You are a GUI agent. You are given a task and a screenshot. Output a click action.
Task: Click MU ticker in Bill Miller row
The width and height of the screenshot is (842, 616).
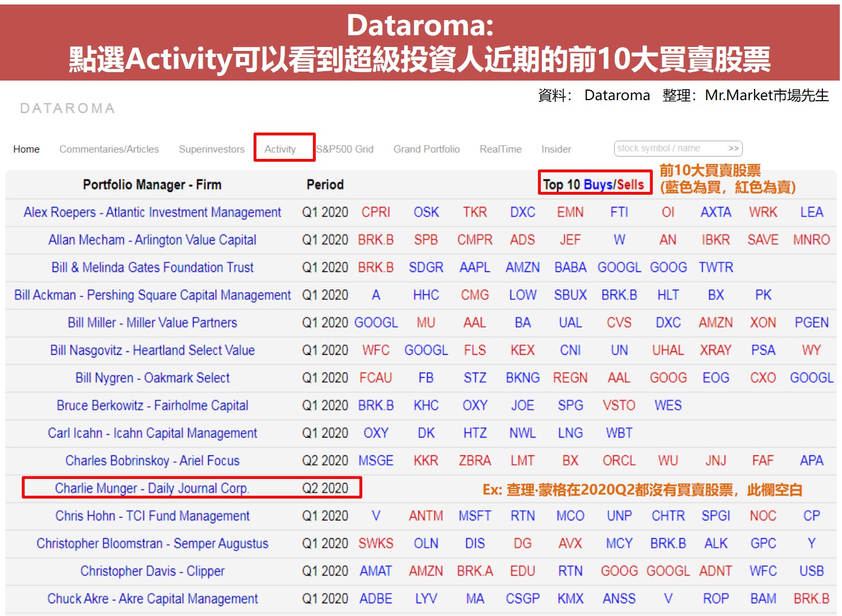[426, 323]
